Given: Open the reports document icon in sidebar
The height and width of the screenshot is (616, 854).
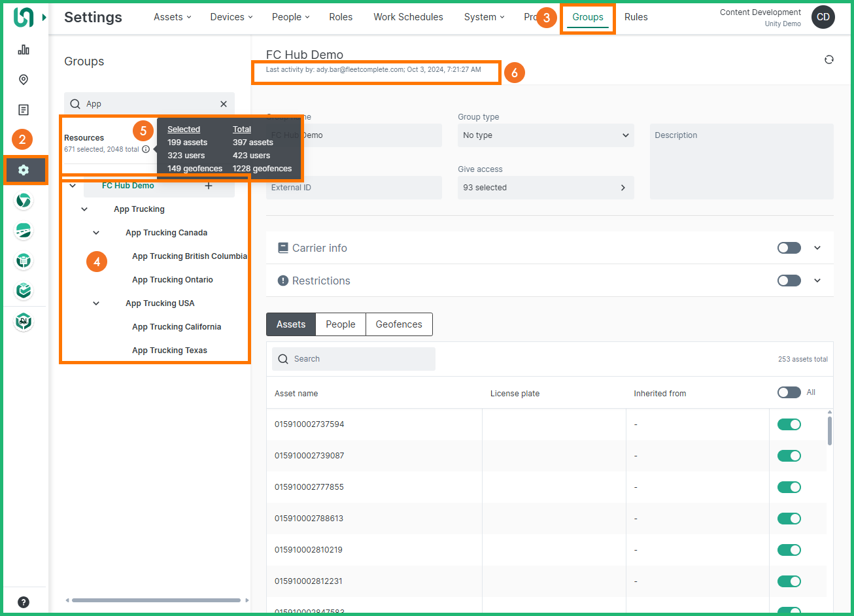Looking at the screenshot, I should pyautogui.click(x=24, y=110).
